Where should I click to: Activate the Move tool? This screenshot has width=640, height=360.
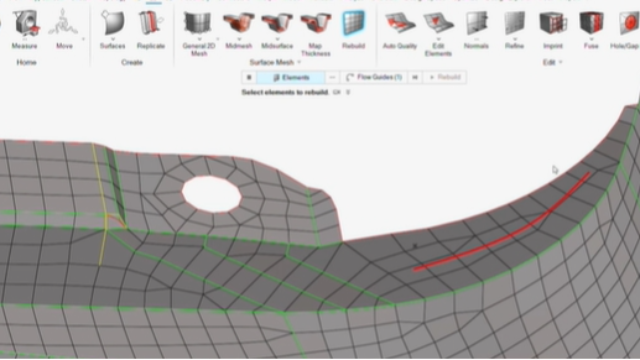(64, 29)
